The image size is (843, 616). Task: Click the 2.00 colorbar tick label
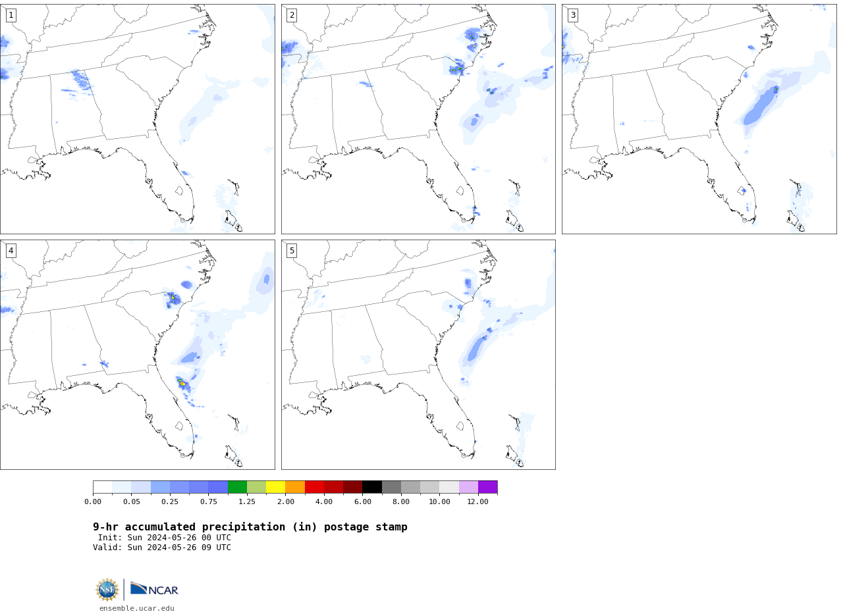coord(286,501)
